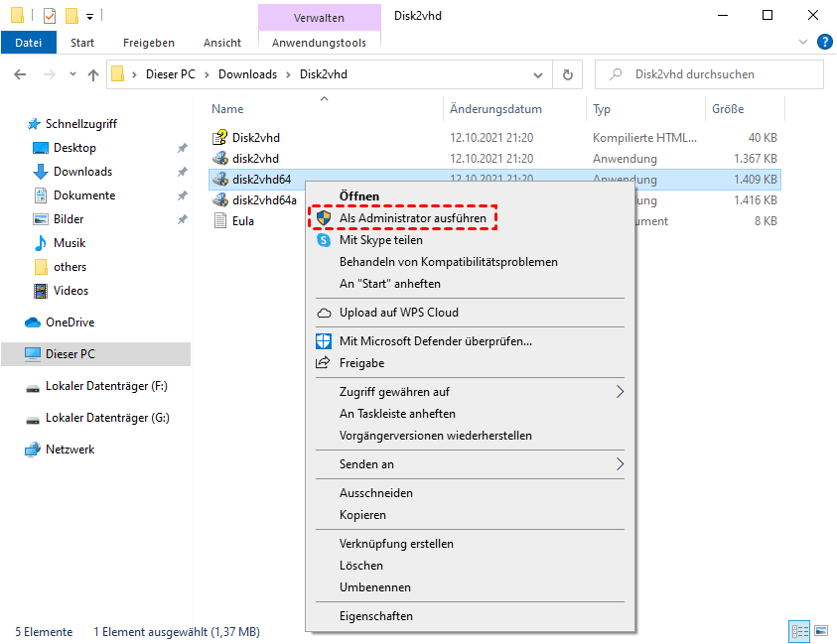Click the Forward navigation arrow
The width and height of the screenshot is (837, 644).
coord(49,74)
